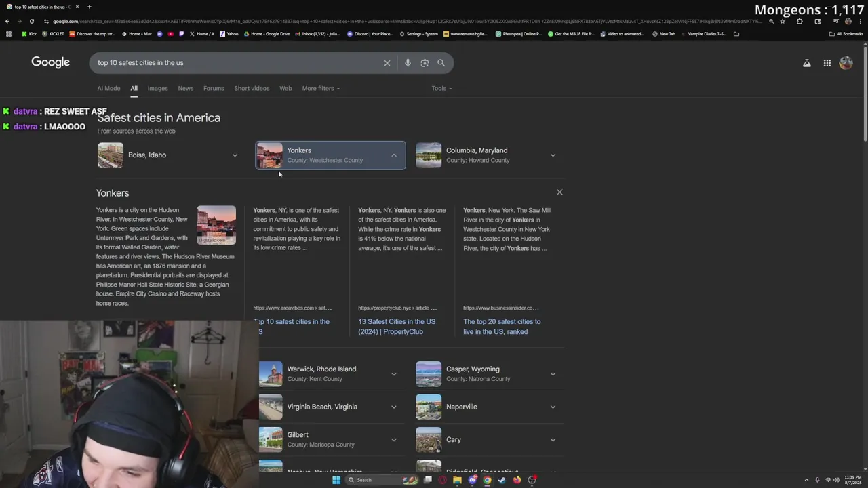
Task: Reload the current page
Action: tap(31, 21)
